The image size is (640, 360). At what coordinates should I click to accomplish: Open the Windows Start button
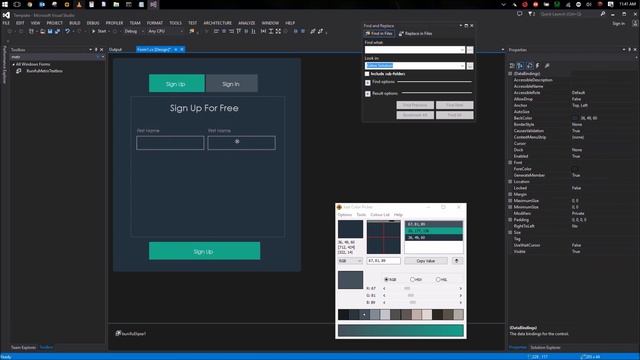5,4
